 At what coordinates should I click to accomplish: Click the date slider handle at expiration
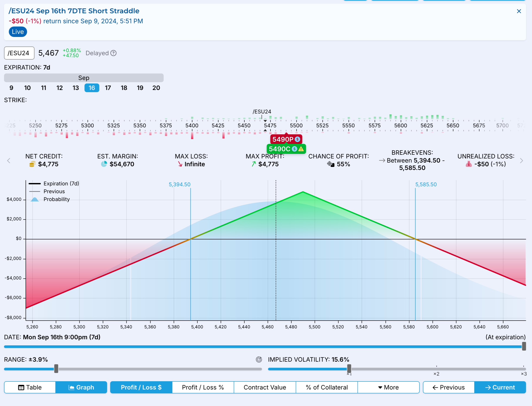click(x=524, y=346)
